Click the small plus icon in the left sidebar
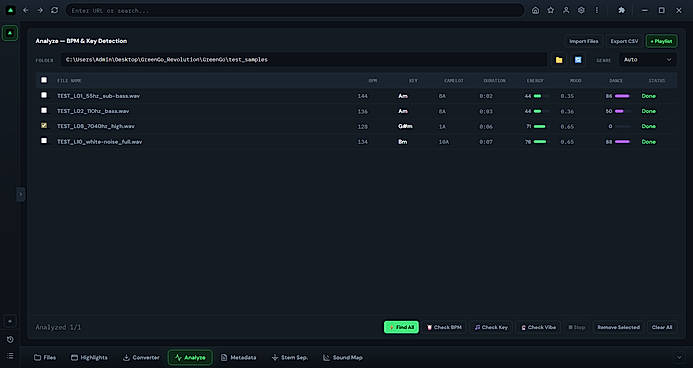The image size is (693, 368). point(10,321)
